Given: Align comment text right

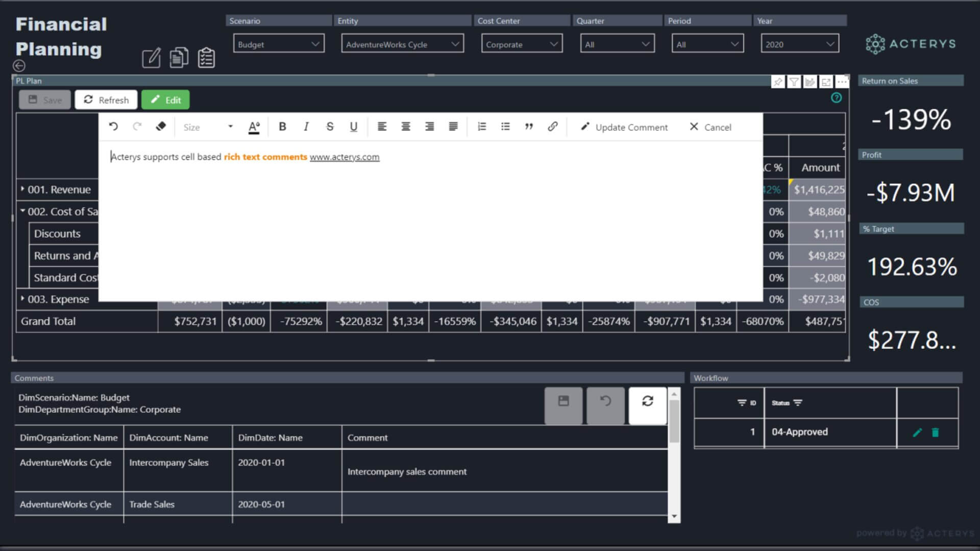Looking at the screenshot, I should 429,127.
